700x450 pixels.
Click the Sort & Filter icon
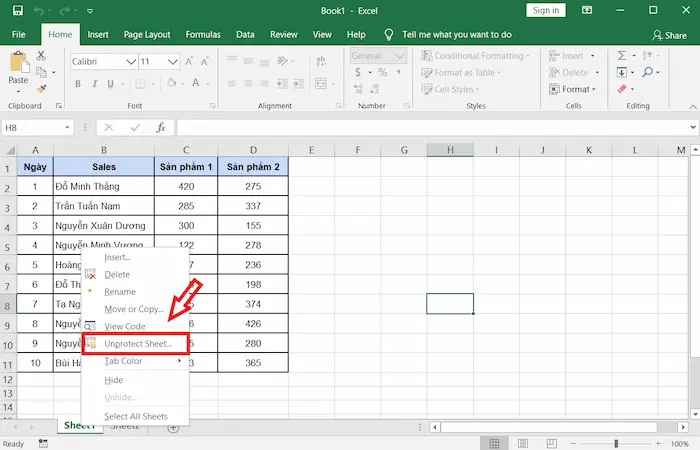pos(647,55)
